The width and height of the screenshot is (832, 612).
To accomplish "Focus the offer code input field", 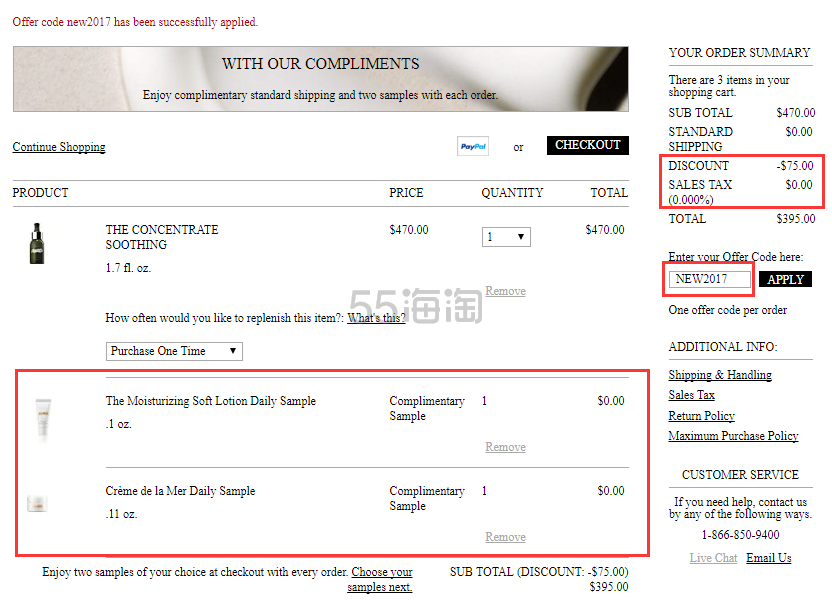I will click(710, 279).
